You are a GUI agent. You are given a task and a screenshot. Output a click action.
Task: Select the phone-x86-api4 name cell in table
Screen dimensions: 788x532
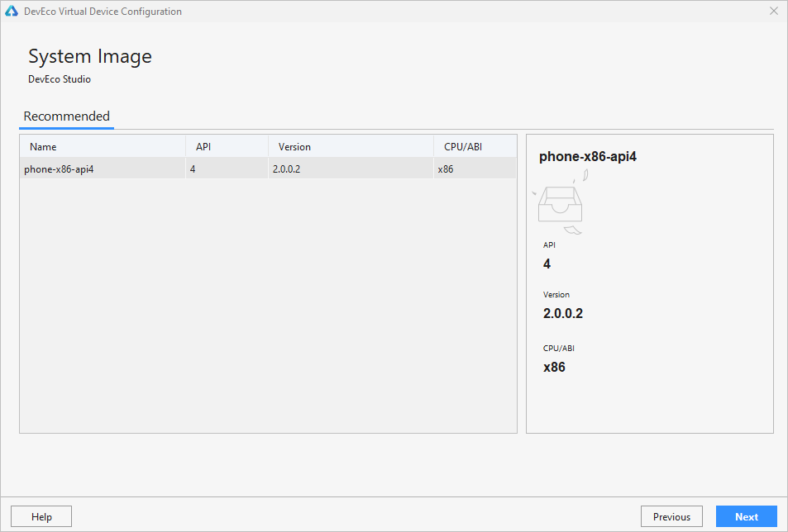click(59, 169)
